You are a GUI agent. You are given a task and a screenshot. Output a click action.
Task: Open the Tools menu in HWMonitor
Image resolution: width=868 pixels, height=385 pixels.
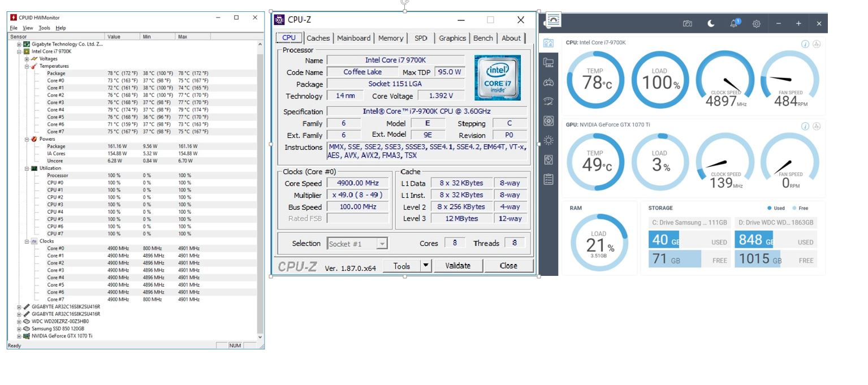(45, 28)
